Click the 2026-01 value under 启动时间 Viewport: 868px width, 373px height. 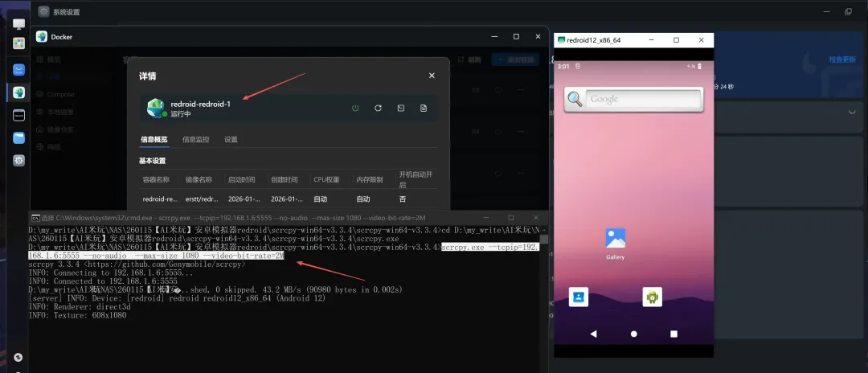tap(245, 199)
